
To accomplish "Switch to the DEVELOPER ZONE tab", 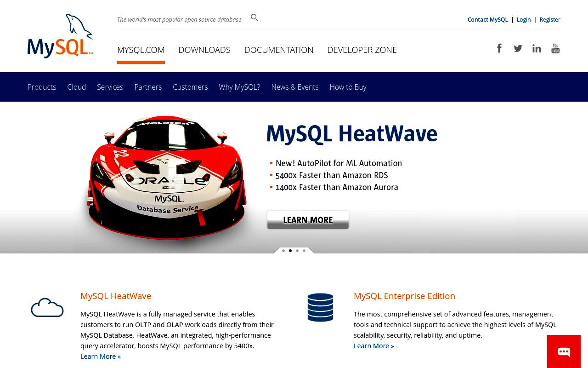I will (x=362, y=50).
